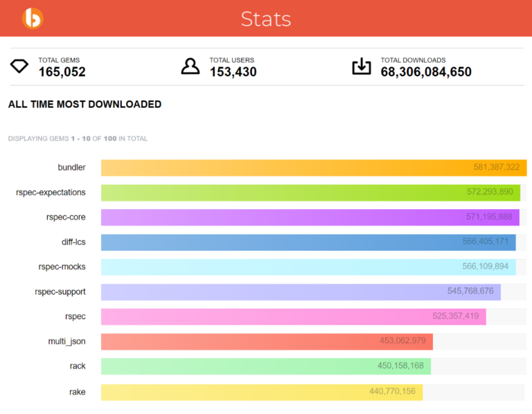Visit the rspec-support gem page

(60, 292)
